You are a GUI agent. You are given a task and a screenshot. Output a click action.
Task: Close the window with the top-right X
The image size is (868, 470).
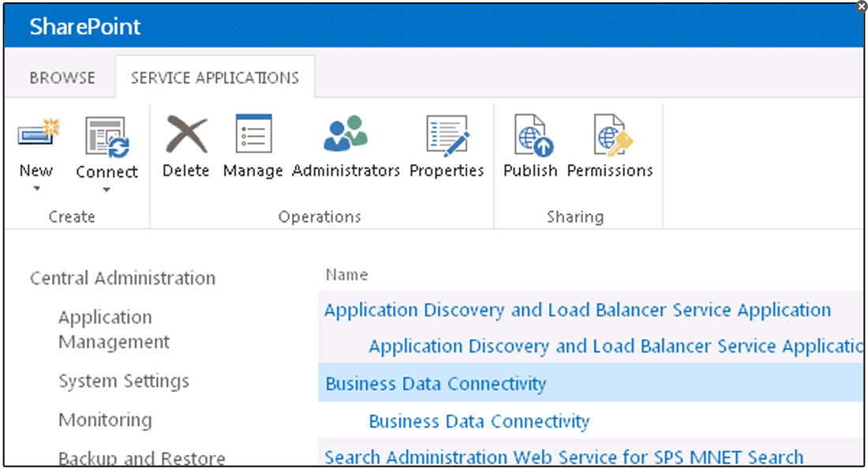(862, 6)
